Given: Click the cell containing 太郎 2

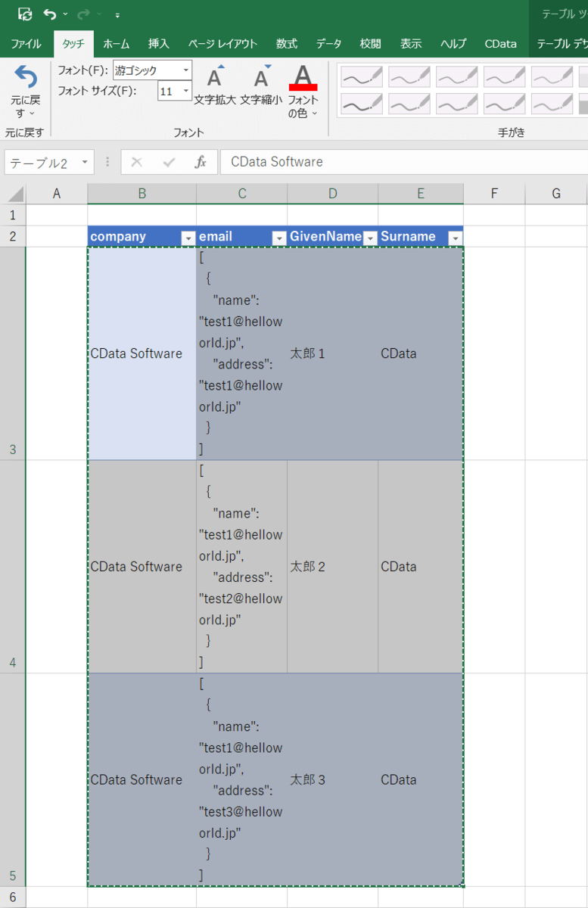Looking at the screenshot, I should coord(333,567).
